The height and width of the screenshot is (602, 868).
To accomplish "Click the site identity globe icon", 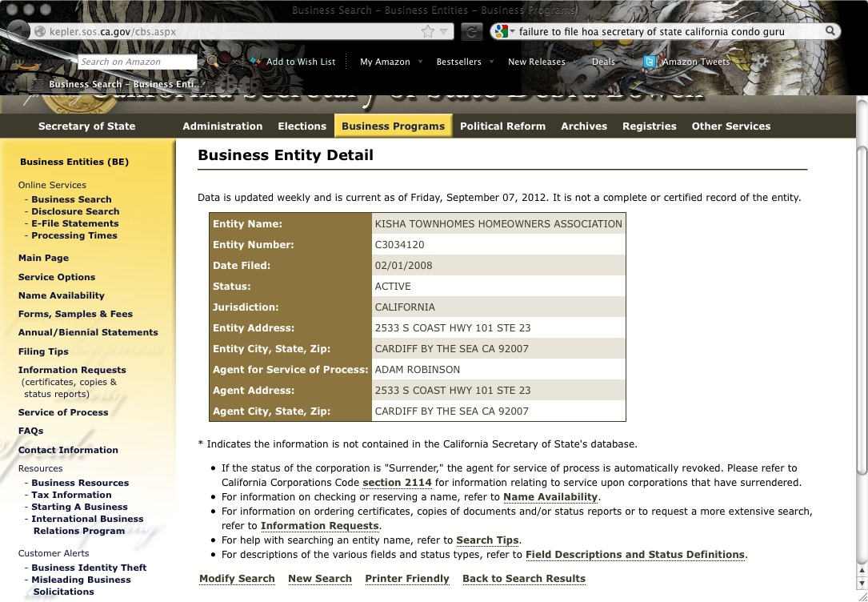I will [39, 31].
